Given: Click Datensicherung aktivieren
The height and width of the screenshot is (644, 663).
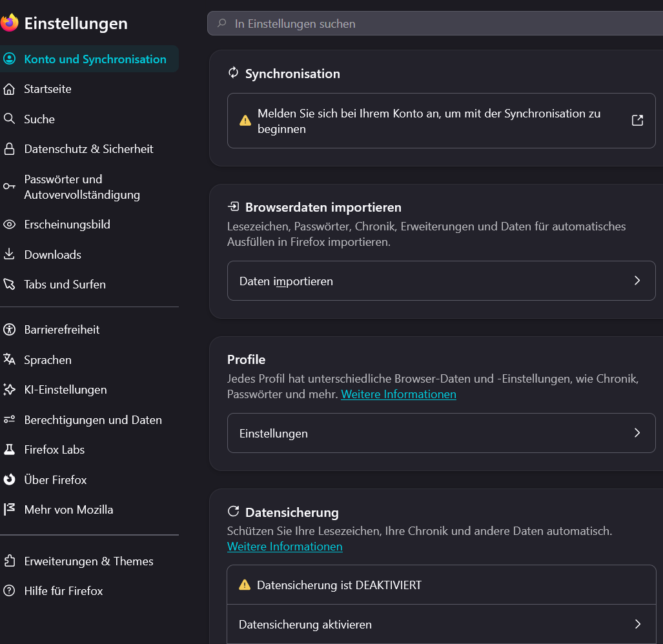Looking at the screenshot, I should pos(441,624).
